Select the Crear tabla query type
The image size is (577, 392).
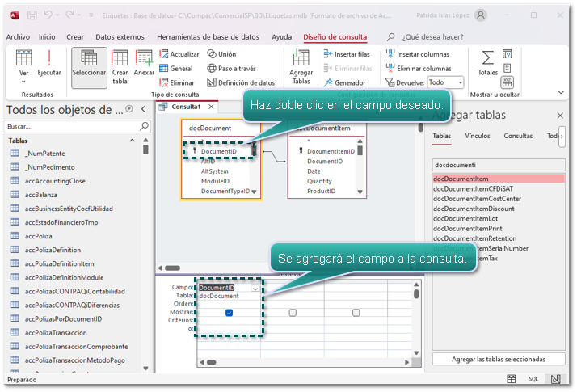[x=120, y=66]
